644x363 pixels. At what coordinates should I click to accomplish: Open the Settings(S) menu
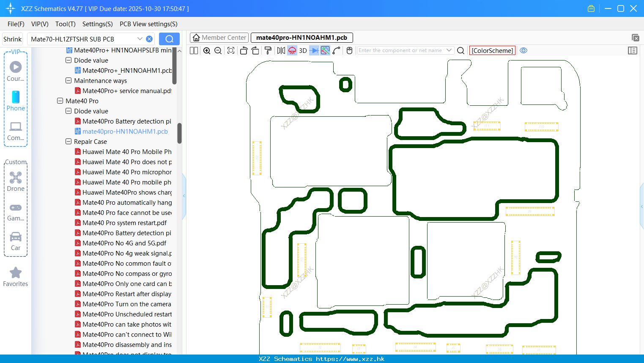(x=98, y=24)
